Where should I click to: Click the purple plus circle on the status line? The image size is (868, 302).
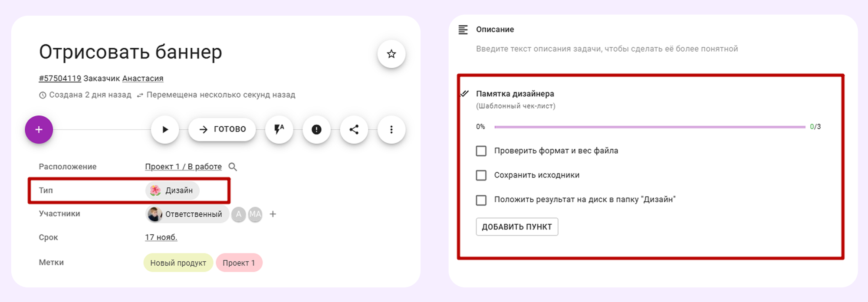[39, 129]
